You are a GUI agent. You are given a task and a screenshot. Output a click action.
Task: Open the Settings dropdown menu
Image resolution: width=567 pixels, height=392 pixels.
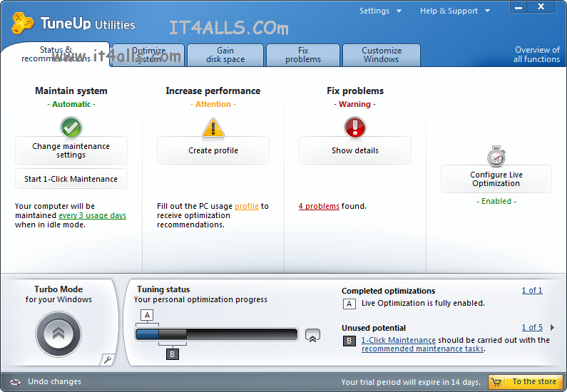point(380,11)
